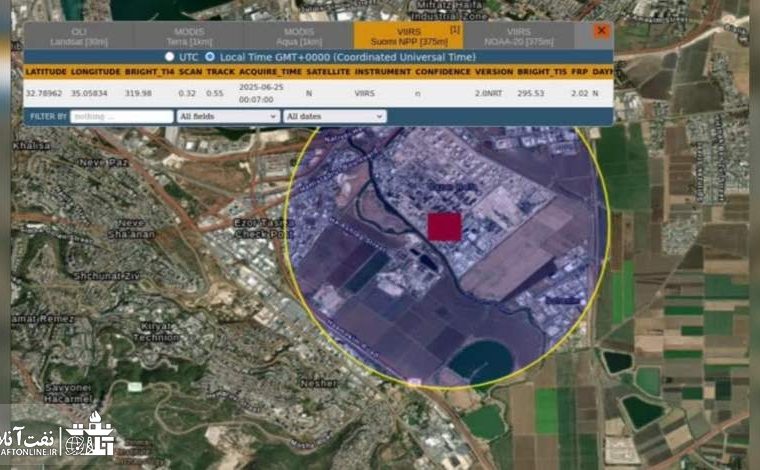
Task: Open the All dates filter dropdown
Action: tap(334, 116)
